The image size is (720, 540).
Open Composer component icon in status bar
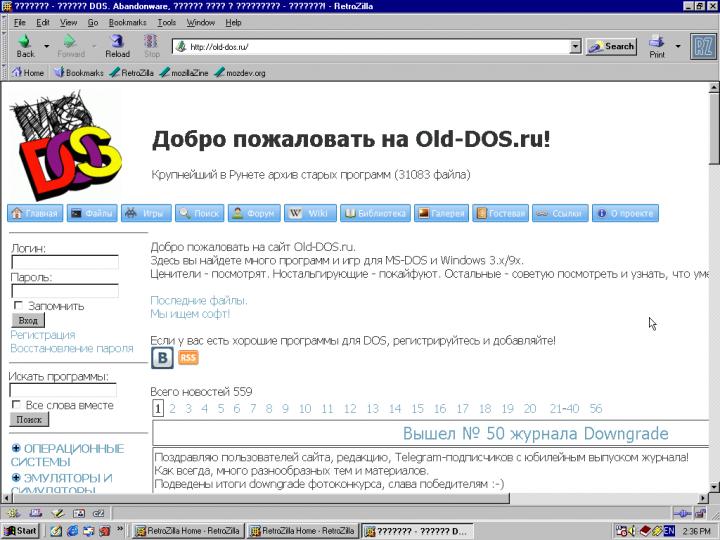(57, 513)
